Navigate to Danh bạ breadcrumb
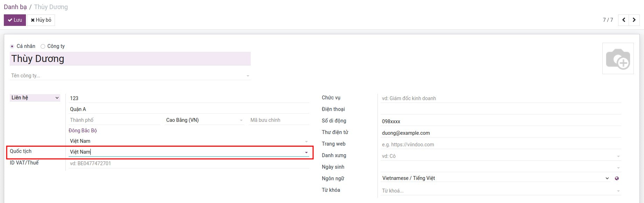Viewport: 644px width, 203px height. click(15, 7)
